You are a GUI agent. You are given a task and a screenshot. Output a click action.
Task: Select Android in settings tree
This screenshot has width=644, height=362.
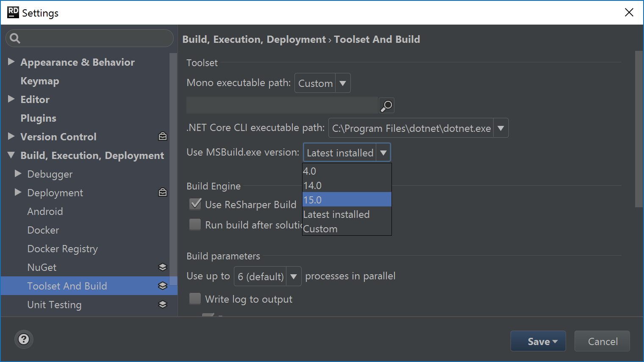(x=45, y=211)
